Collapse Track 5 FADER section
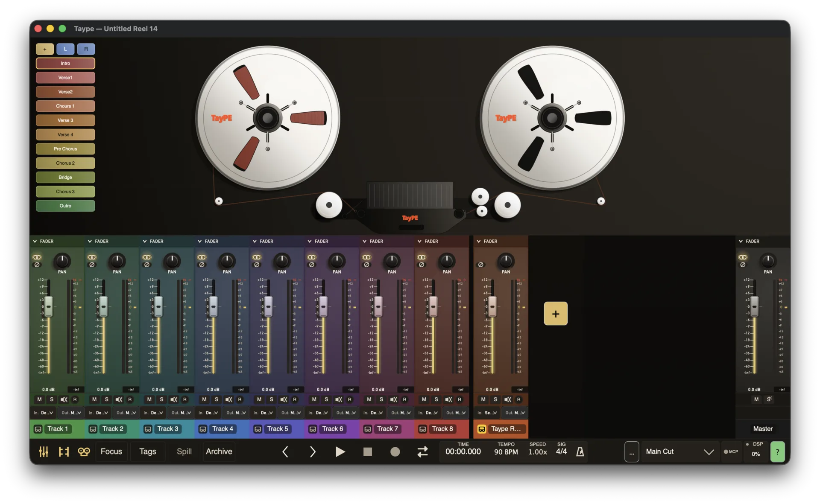 (255, 242)
